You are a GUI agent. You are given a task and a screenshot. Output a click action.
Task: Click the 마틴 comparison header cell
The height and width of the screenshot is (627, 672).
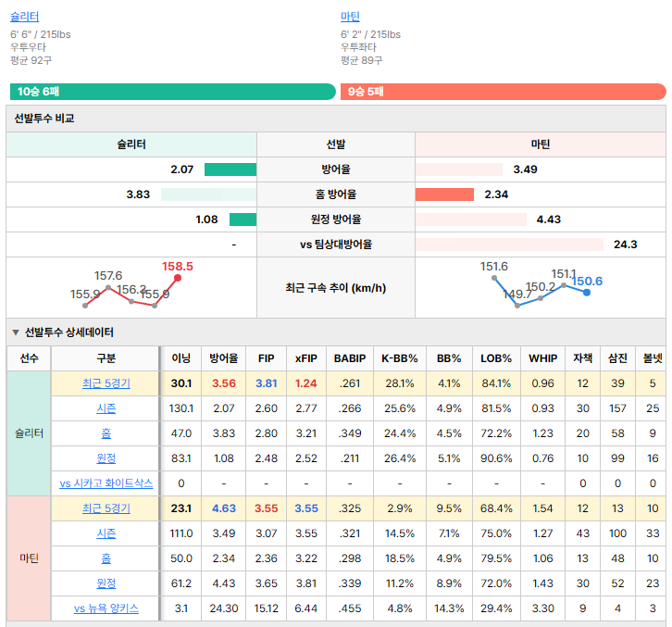(x=540, y=144)
